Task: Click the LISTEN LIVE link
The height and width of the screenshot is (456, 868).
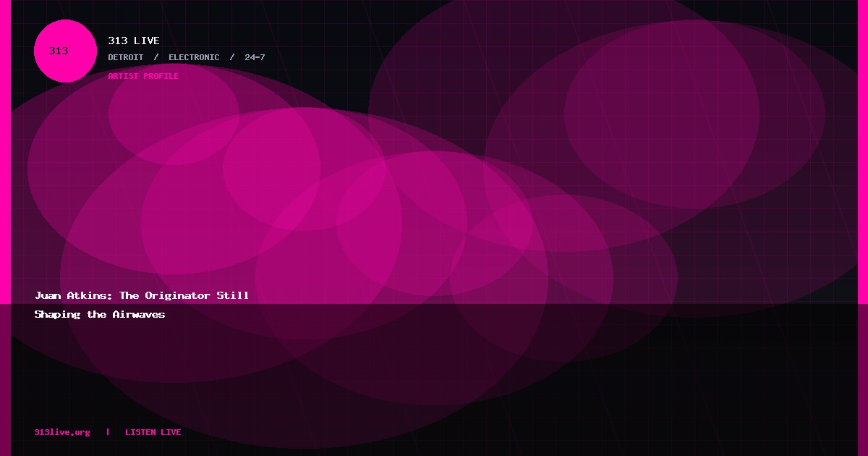Action: click(153, 432)
